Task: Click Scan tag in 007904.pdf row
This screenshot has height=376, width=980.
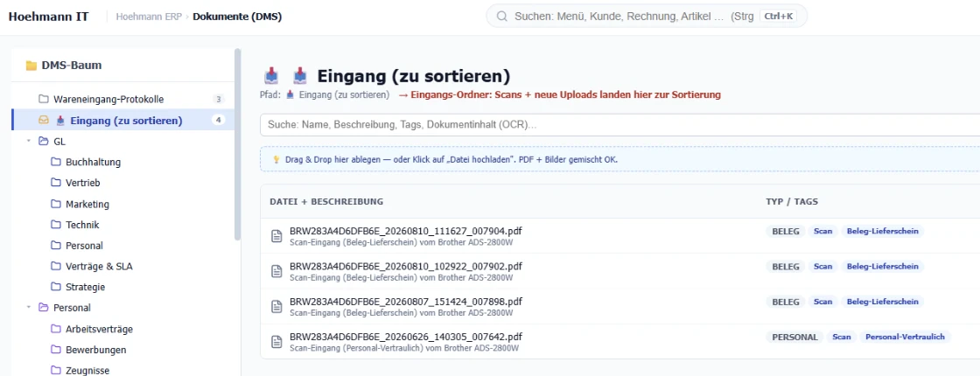Action: pos(822,231)
